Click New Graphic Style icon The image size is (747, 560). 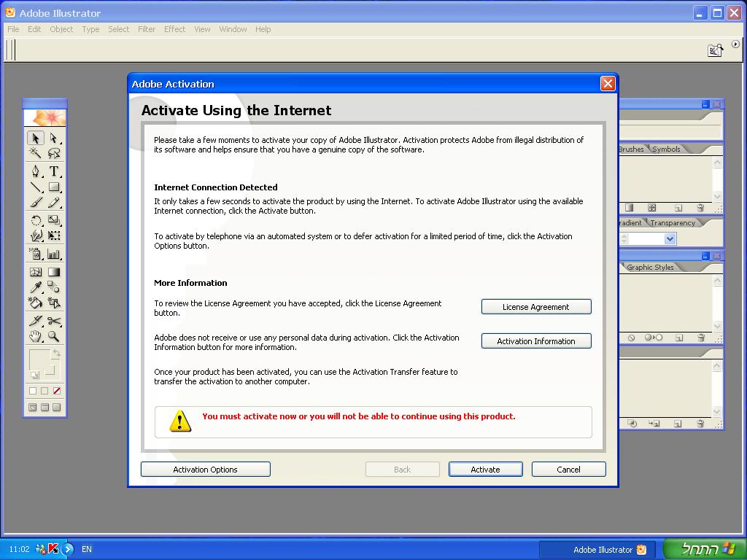(x=679, y=338)
